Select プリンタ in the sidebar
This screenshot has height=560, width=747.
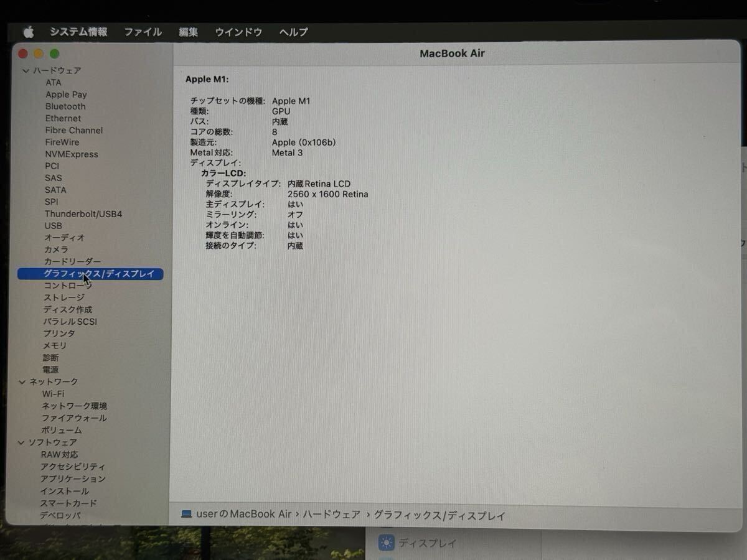59,334
